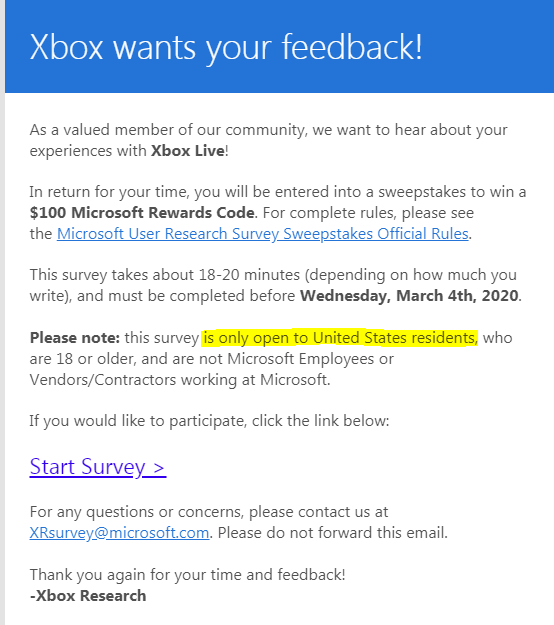Open the Sweepstakes Official Rules link
This screenshot has height=625, width=554.
(263, 234)
